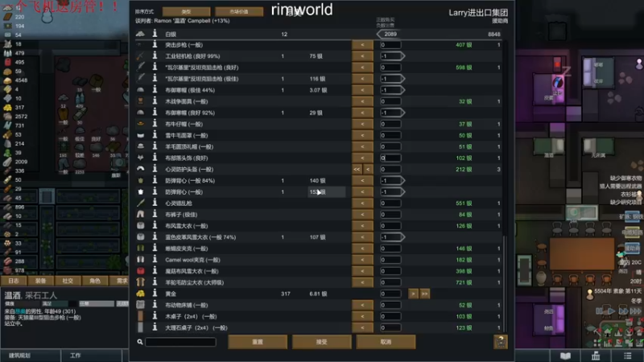View info for 大理石桌子 (2x4)
Screen dimensions: 644x362
[155, 327]
